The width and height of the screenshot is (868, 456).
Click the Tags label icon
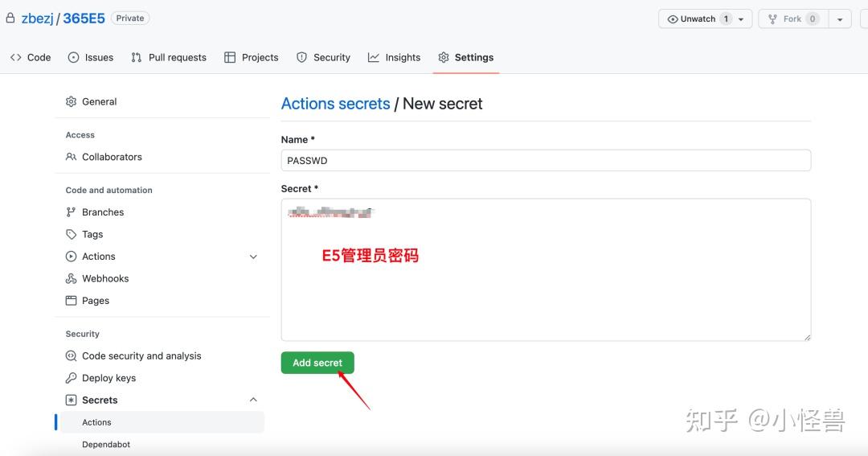pos(71,234)
